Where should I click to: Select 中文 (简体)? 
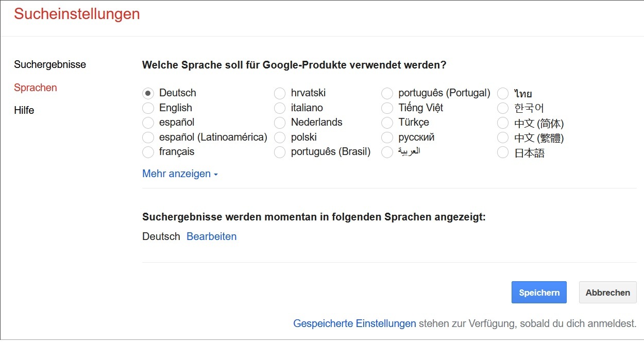(x=503, y=123)
